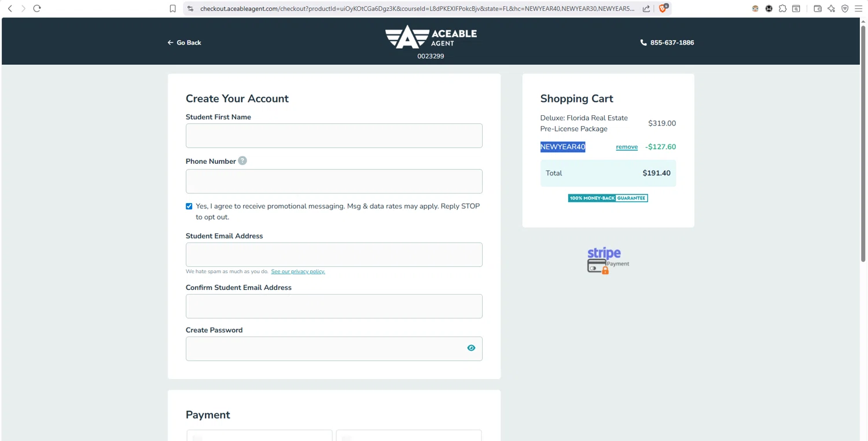Open the privacy policy link
The height and width of the screenshot is (441, 868).
(x=298, y=271)
